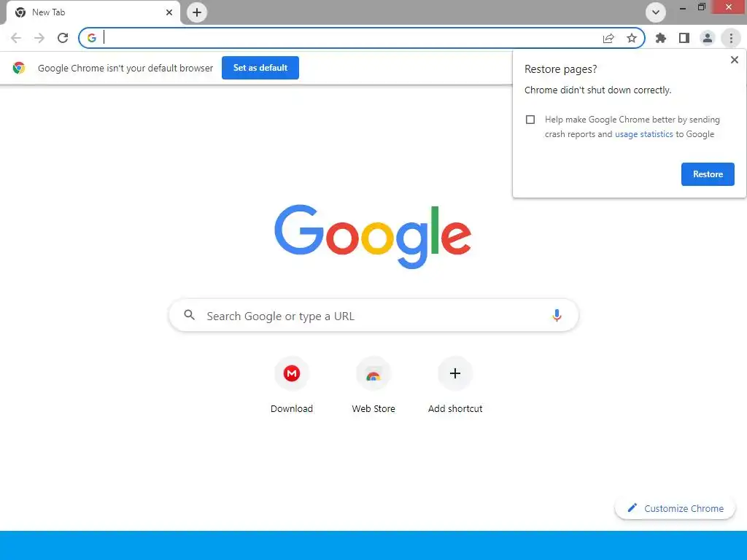Click the "Add shortcut" label
The height and width of the screenshot is (560, 747).
pos(455,408)
